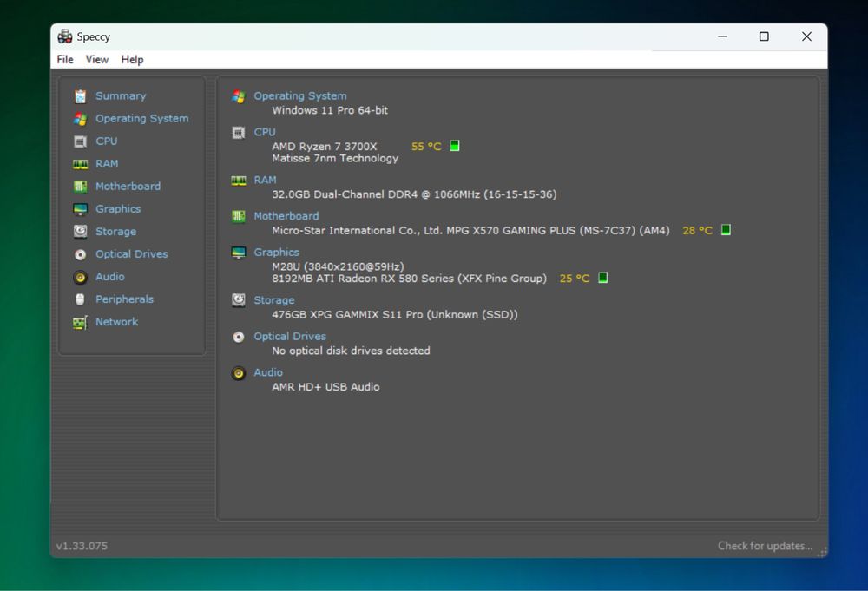
Task: Click the drive icon beside summary Storage heading
Action: (x=239, y=300)
